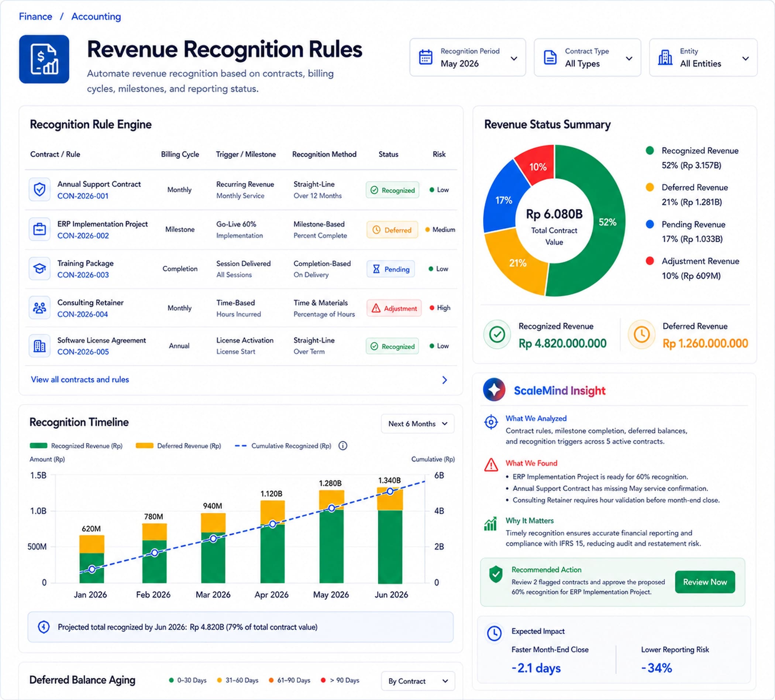
Task: Open contract link CON-2026-003
Action: pyautogui.click(x=83, y=275)
